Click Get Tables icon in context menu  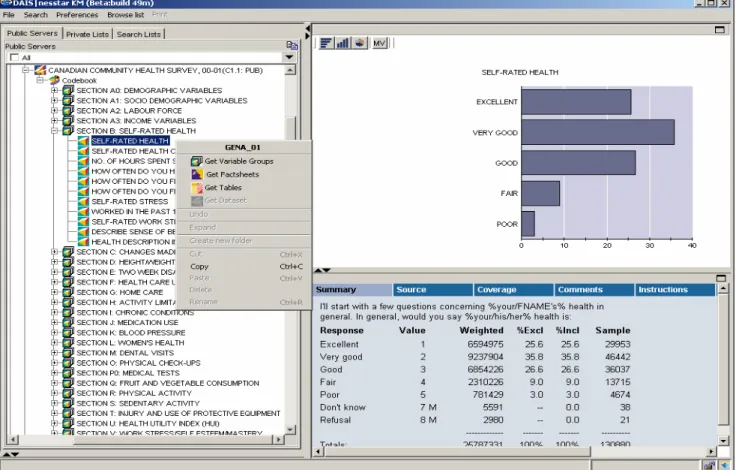[x=197, y=188]
